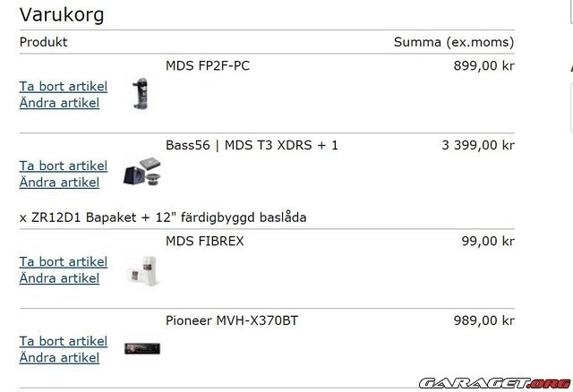Viewport: 573px width, 392px height.
Task: Click the Bass56 | MDS T3 XDRS title
Action: (252, 145)
